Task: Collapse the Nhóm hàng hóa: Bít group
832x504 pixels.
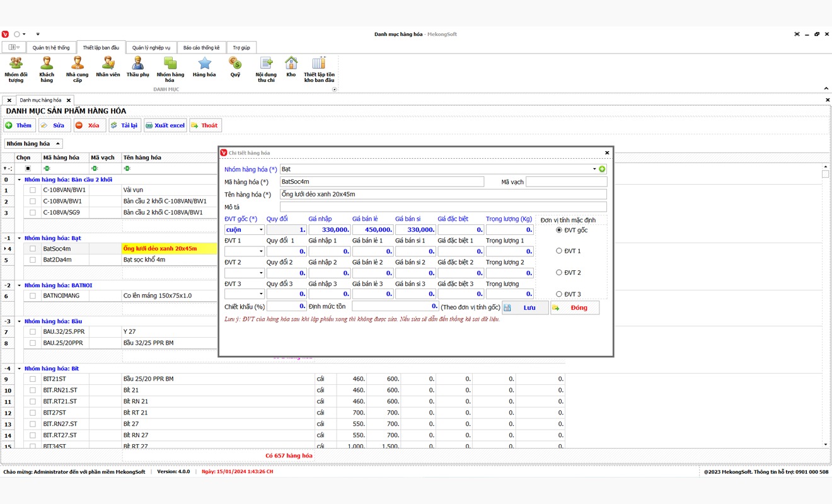Action: pyautogui.click(x=19, y=369)
